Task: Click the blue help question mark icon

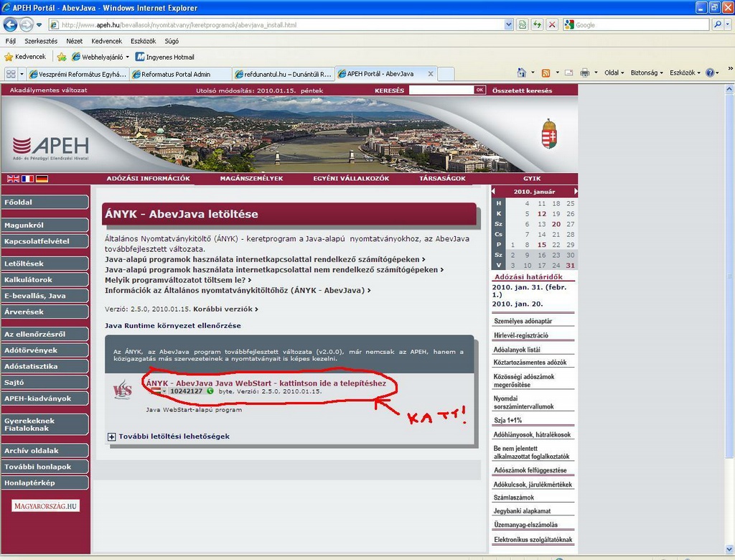Action: 710,73
